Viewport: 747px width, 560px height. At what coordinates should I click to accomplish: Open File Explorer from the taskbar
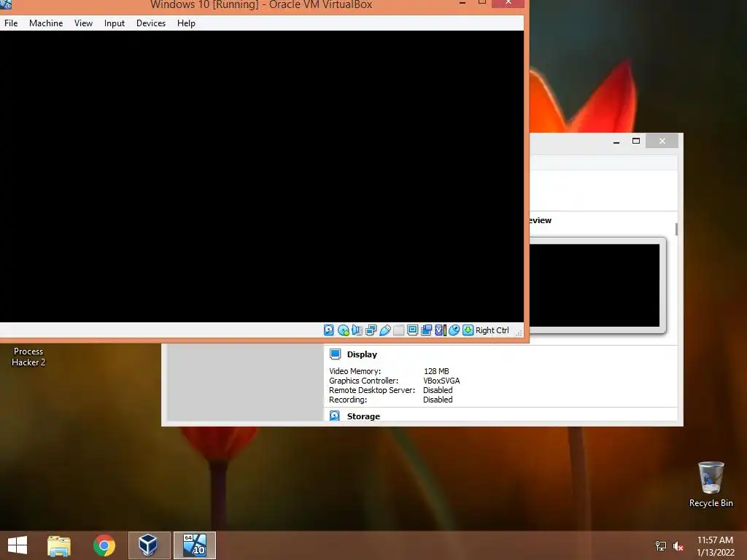(58, 545)
